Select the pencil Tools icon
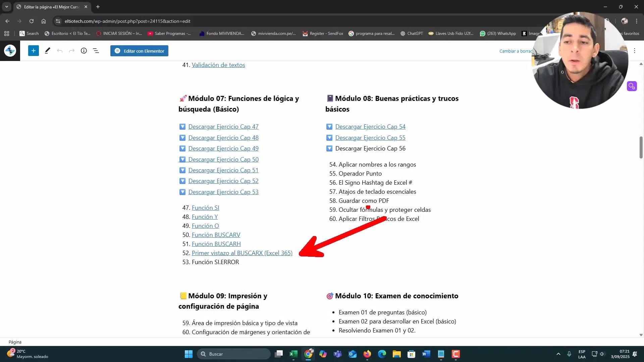The image size is (644, 362). (x=47, y=51)
